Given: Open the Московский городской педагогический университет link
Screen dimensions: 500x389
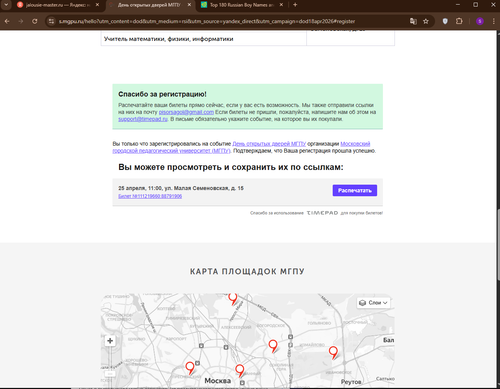Looking at the screenshot, I should coord(241,147).
